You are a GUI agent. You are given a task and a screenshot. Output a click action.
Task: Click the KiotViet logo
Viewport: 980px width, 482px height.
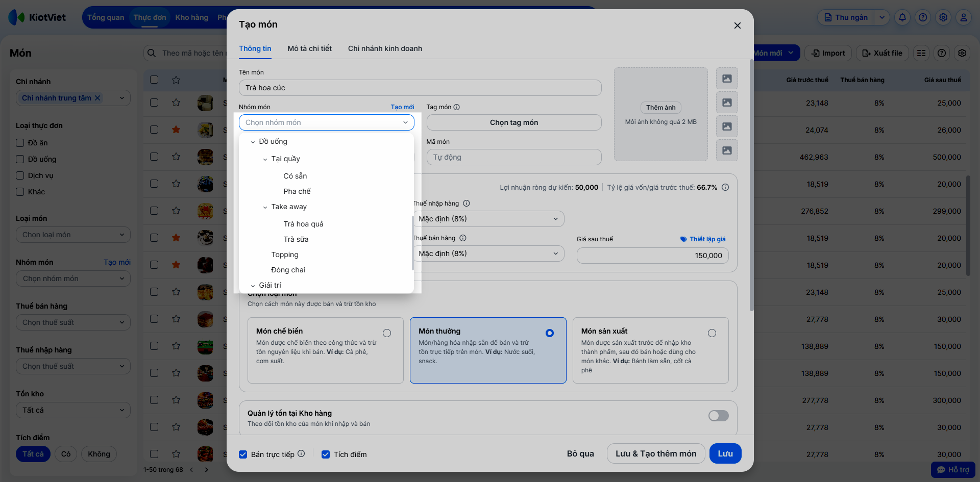(37, 17)
